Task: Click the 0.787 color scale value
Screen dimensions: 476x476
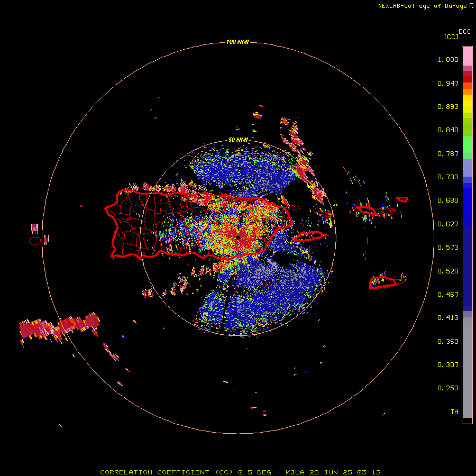Action: pos(448,153)
